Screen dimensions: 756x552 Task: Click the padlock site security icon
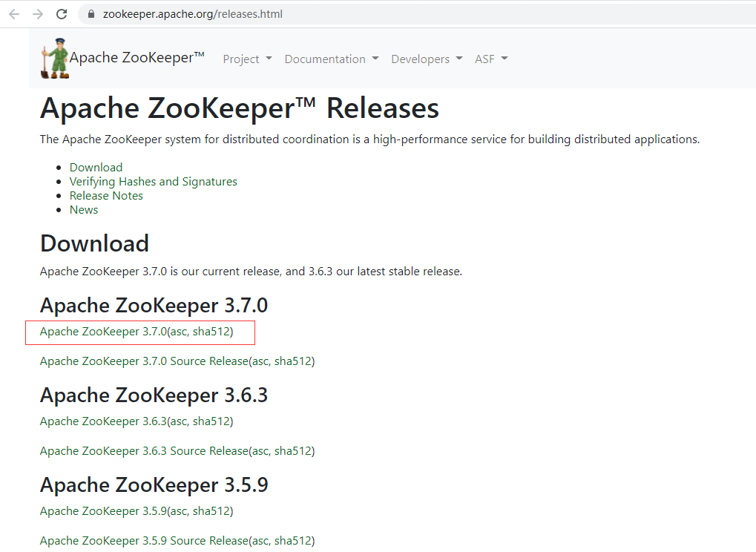point(91,14)
